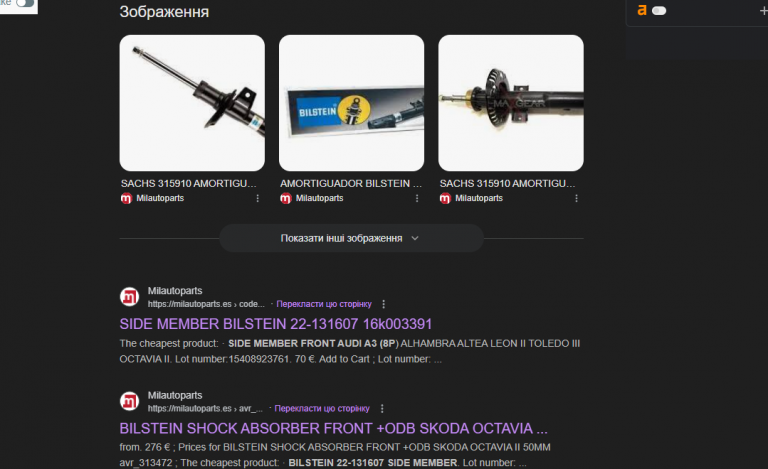Image resolution: width=768 pixels, height=469 pixels.
Task: Open SIDE MEMBER BILSTEIN 22-131607 result link
Action: click(276, 324)
